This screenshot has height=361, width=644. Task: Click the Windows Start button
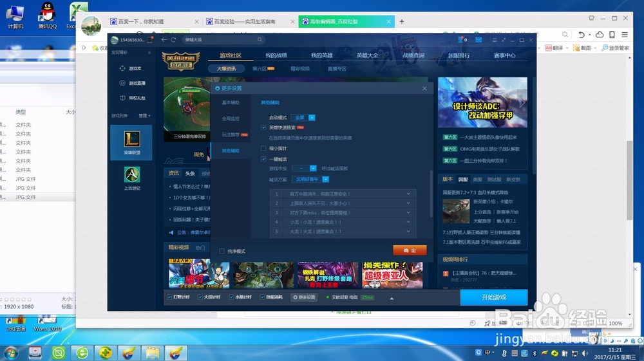(x=10, y=353)
